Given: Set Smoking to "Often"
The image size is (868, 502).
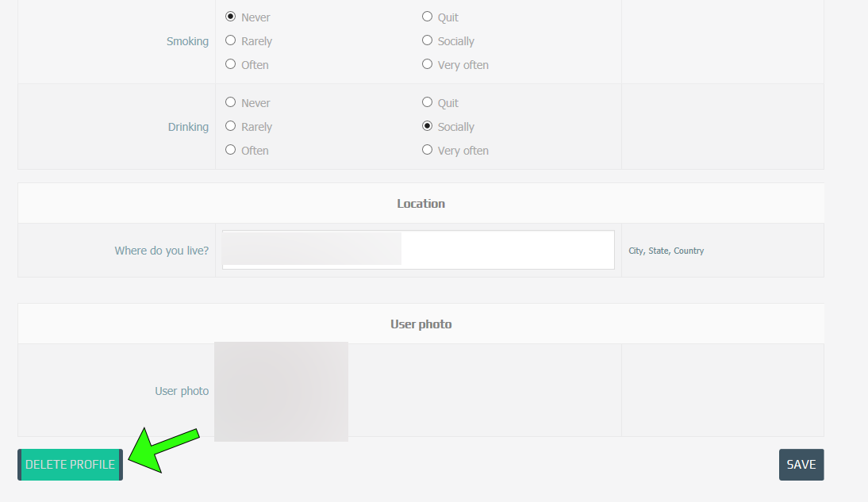Looking at the screenshot, I should (x=231, y=64).
